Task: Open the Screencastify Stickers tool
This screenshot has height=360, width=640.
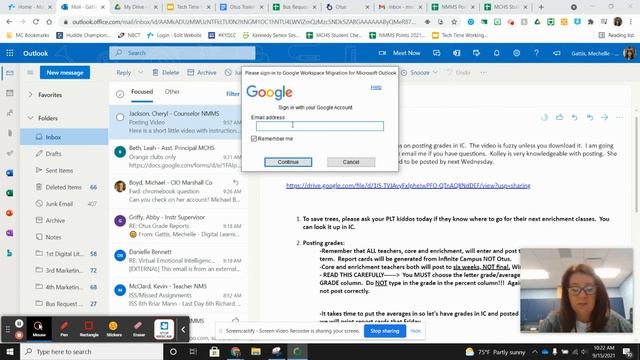Action: (114, 329)
